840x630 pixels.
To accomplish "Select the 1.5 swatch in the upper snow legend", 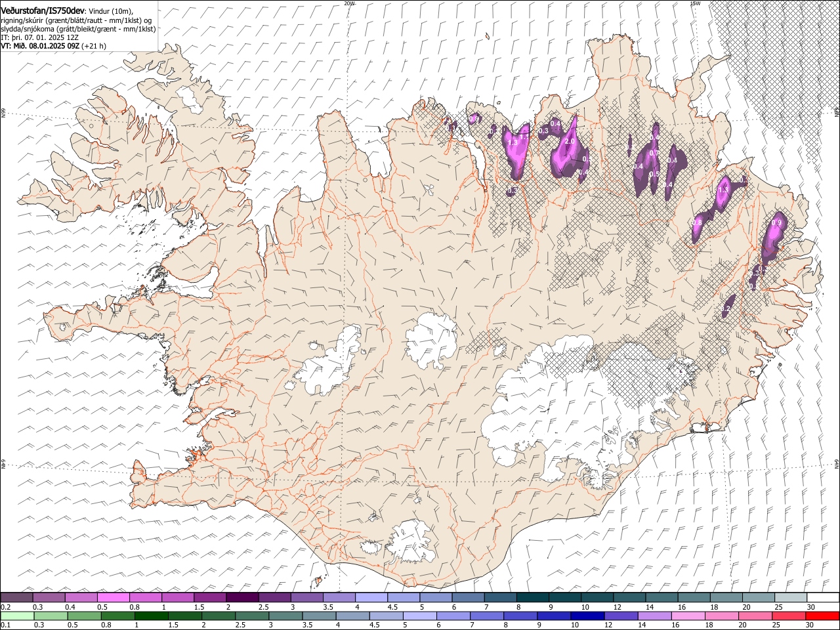I will click(x=210, y=598).
